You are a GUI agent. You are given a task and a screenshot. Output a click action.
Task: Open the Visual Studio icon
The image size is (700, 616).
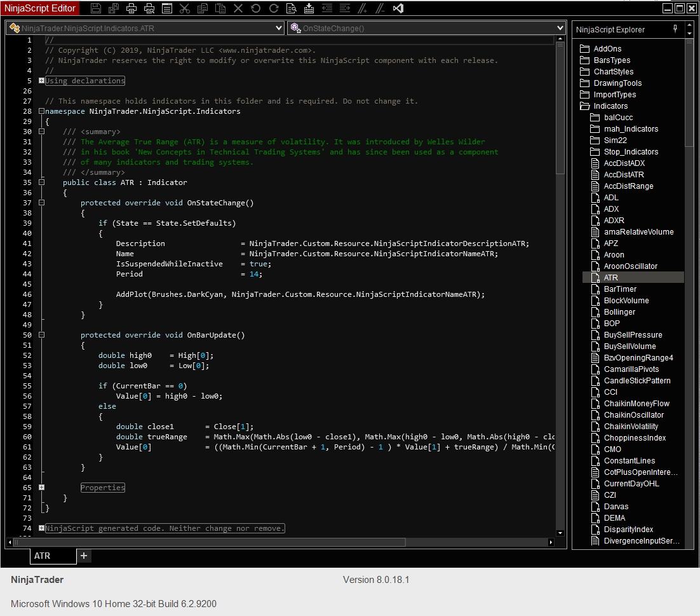coord(398,8)
